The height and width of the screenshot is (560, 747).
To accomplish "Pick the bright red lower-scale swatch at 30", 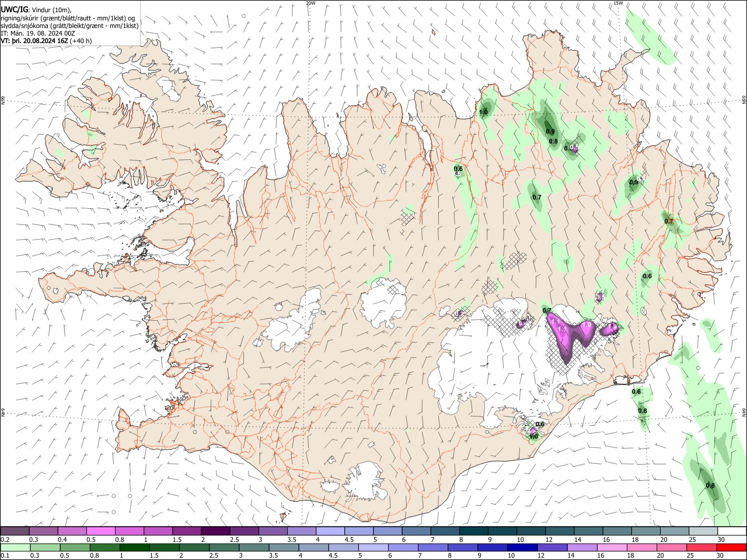I will pos(731,547).
